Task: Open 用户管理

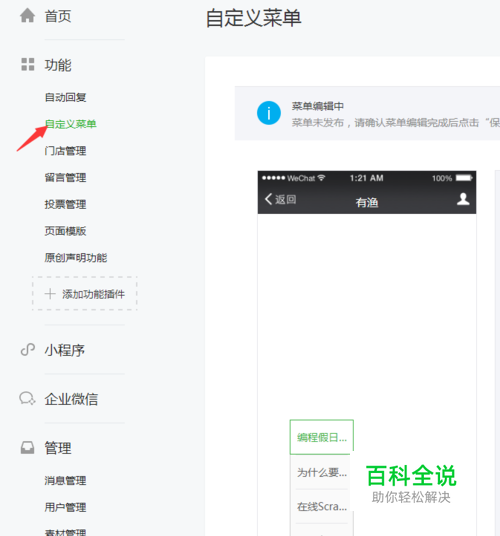Action: 65,507
